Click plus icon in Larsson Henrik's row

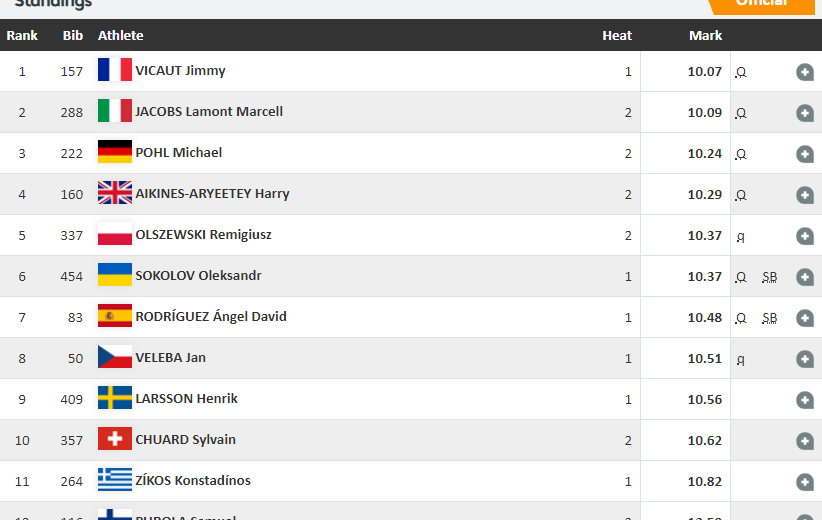click(x=805, y=400)
